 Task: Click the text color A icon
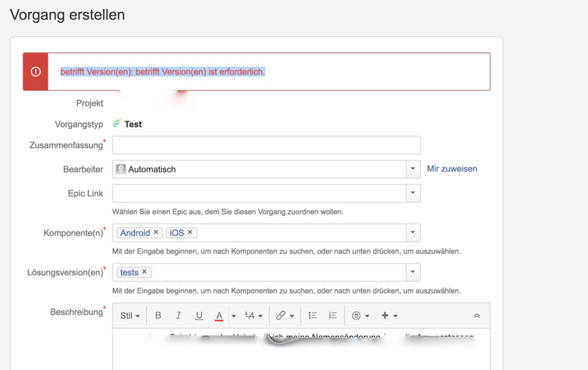219,316
